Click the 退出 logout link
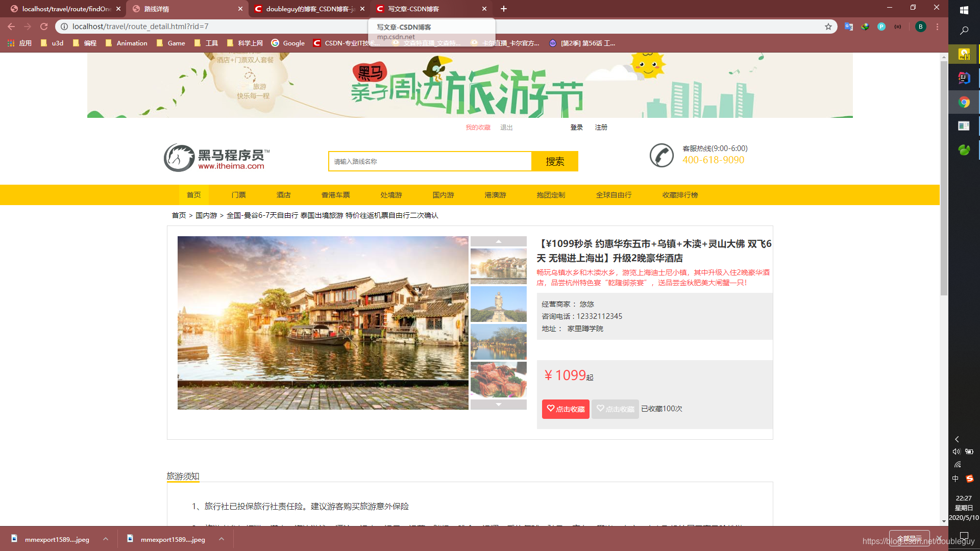The width and height of the screenshot is (980, 551). coord(506,128)
